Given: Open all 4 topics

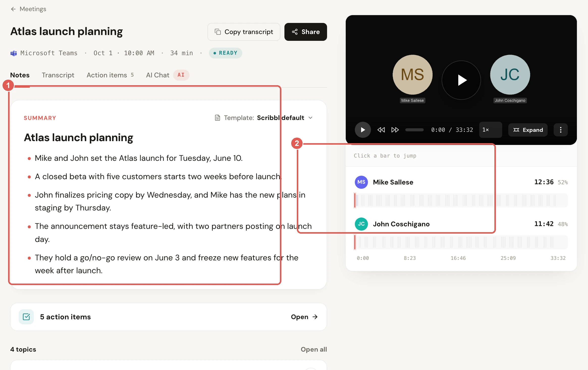Looking at the screenshot, I should coord(314,349).
